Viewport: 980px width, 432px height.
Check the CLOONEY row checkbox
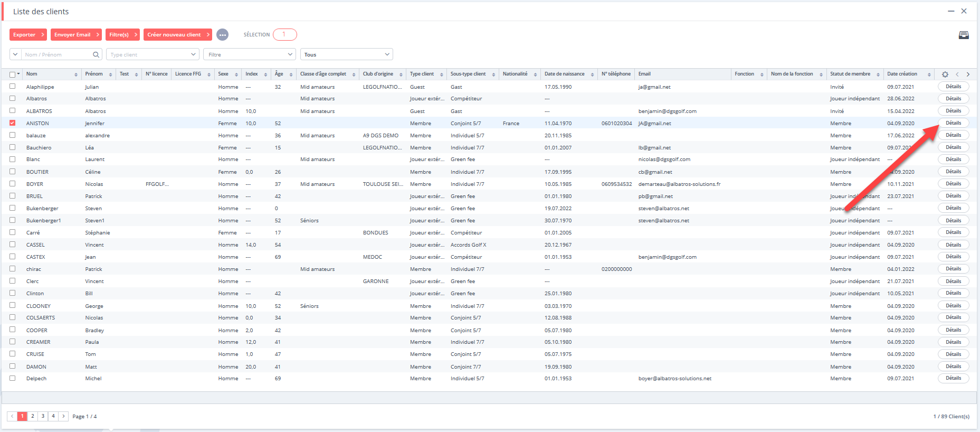(12, 305)
